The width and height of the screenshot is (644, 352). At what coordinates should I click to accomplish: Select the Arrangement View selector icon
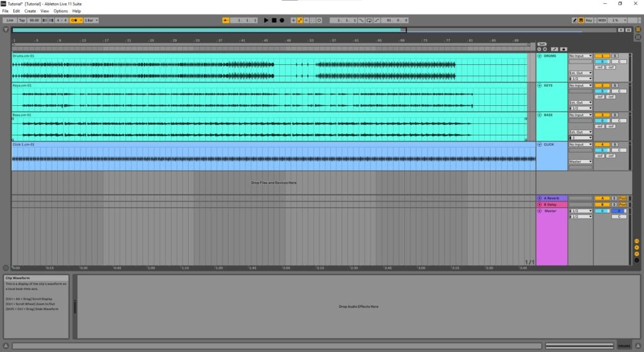click(638, 30)
